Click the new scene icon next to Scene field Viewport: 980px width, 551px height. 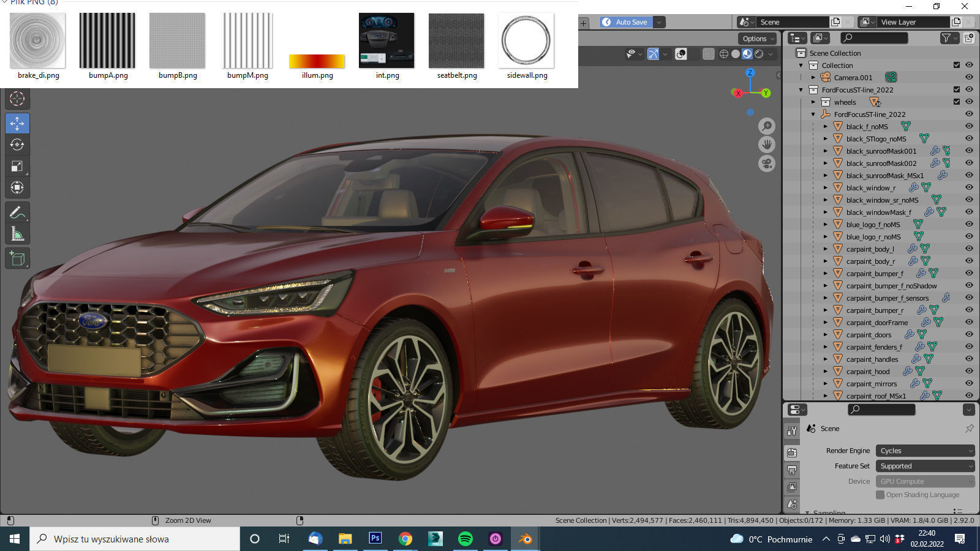(x=835, y=22)
